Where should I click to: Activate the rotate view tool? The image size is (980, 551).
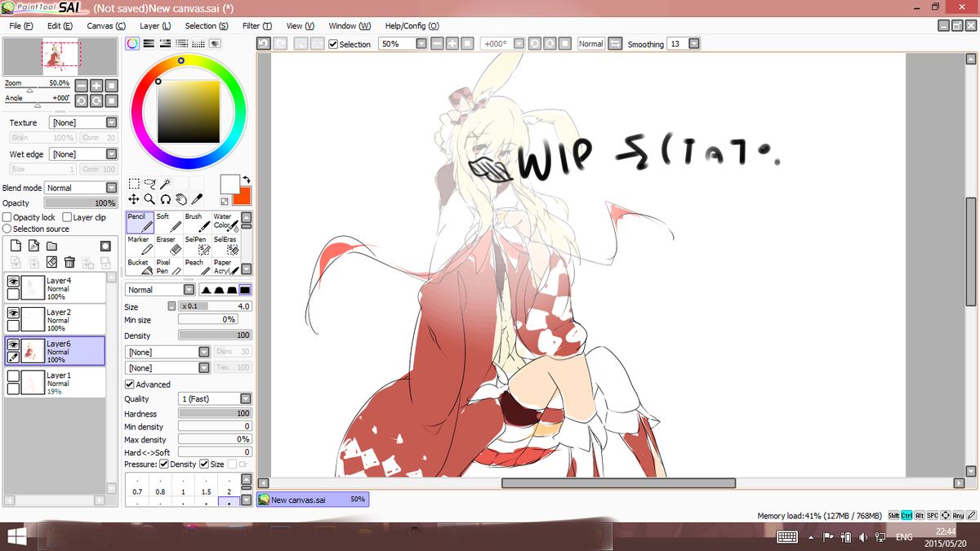165,198
